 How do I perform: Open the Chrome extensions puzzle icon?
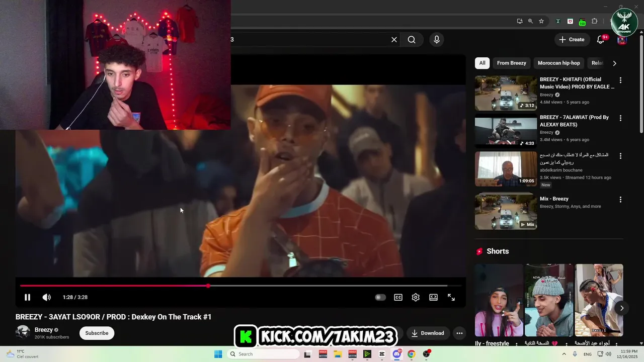coord(594,21)
